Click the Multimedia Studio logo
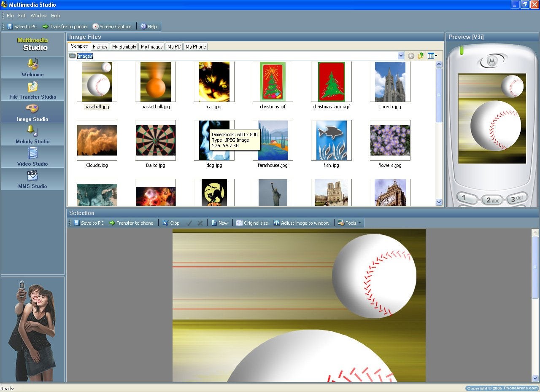This screenshot has width=540, height=392. 32,44
